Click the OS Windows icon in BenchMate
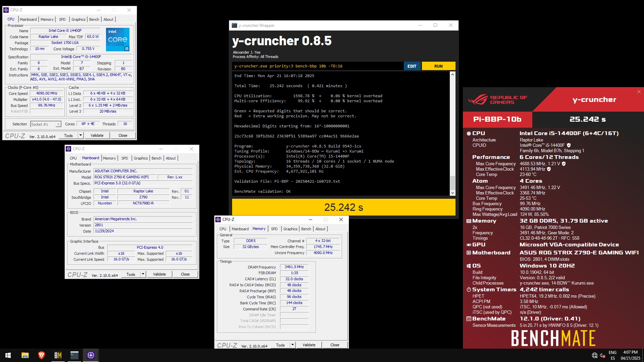Image resolution: width=644 pixels, height=362 pixels. (469, 266)
